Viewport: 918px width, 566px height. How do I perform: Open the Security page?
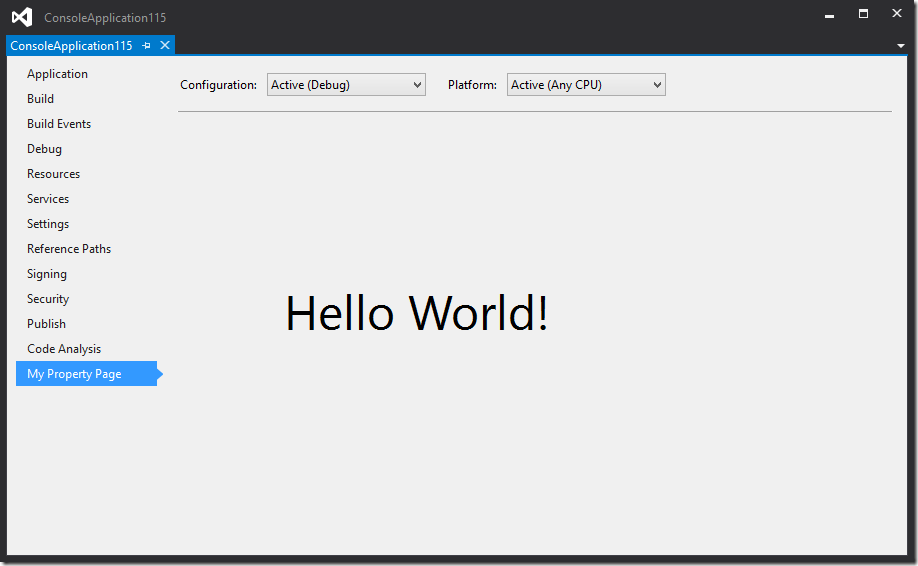(48, 299)
